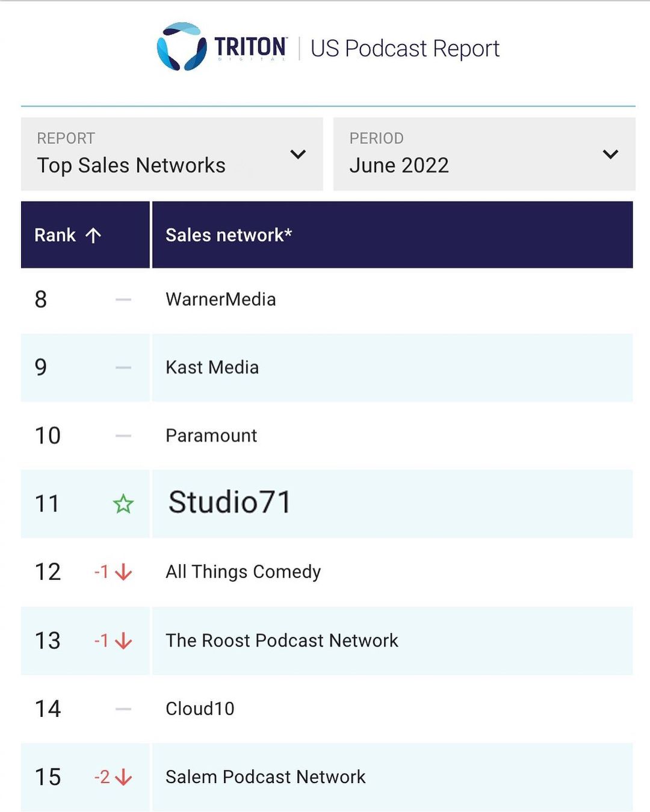Viewport: 650px width, 812px height.
Task: Click the Sales network column header
Action: [229, 235]
